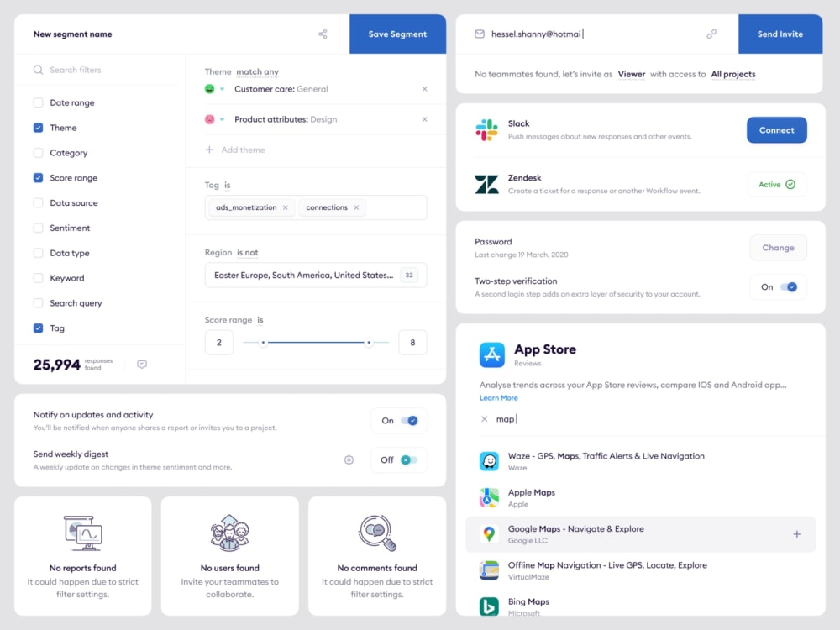Image resolution: width=840 pixels, height=630 pixels.
Task: Click the Apple Maps app icon
Action: [489, 497]
